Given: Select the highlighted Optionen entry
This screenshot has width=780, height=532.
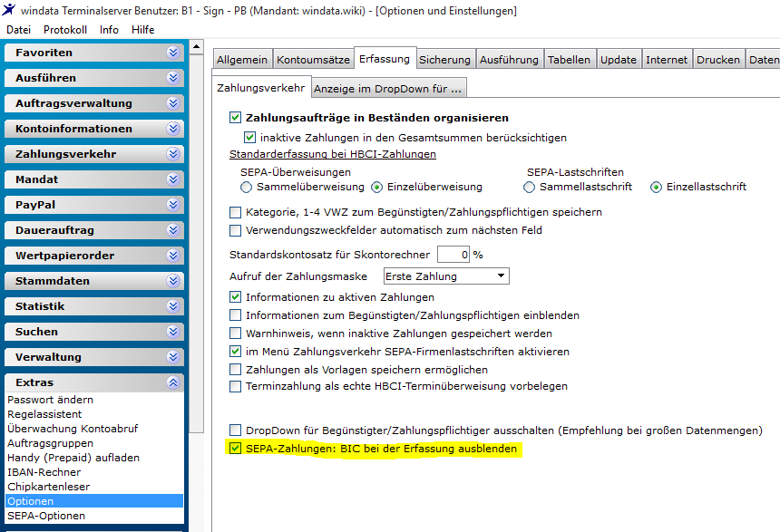Looking at the screenshot, I should (94, 500).
